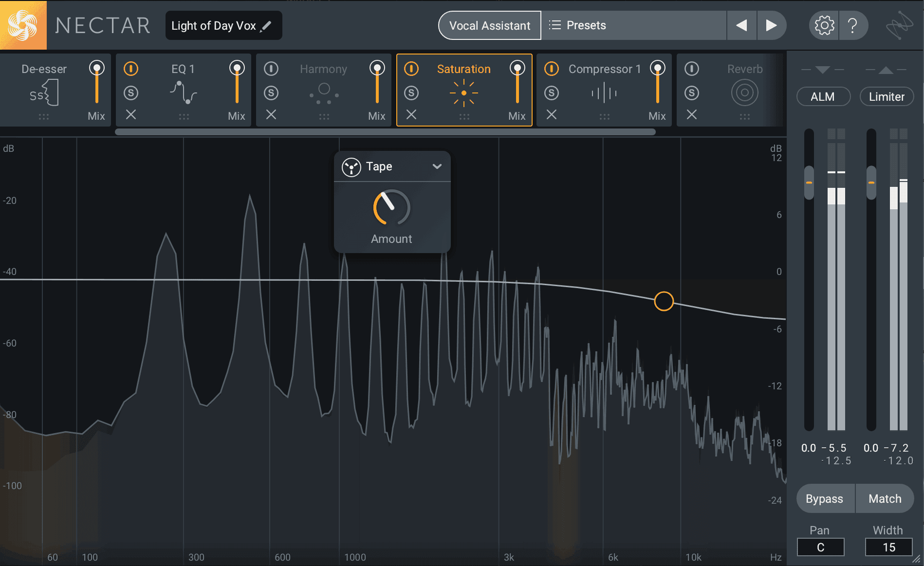The height and width of the screenshot is (566, 924).
Task: Select the EQ 1 curve icon
Action: coord(184,92)
